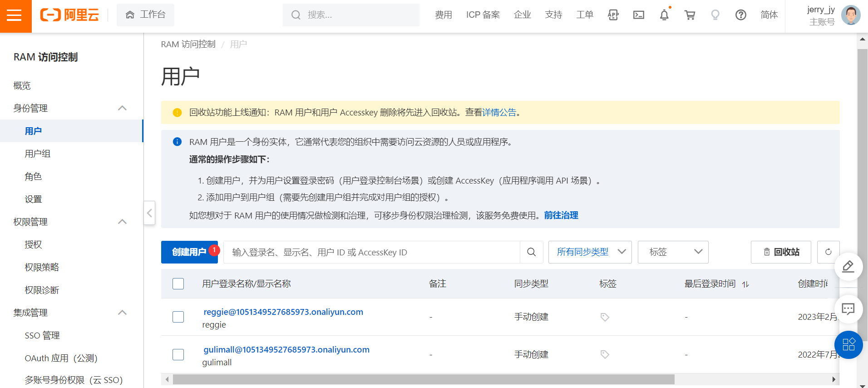Select all users header checkbox
Viewport: 868px width, 388px height.
(178, 284)
